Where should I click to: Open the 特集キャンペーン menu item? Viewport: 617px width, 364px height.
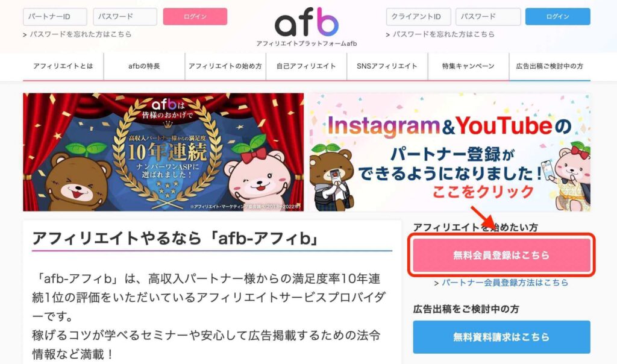click(x=468, y=66)
